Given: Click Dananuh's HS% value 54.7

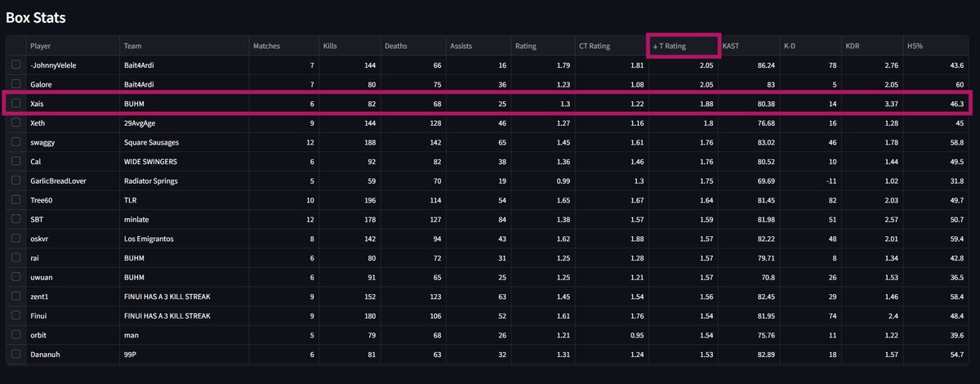Looking at the screenshot, I should (936, 354).
